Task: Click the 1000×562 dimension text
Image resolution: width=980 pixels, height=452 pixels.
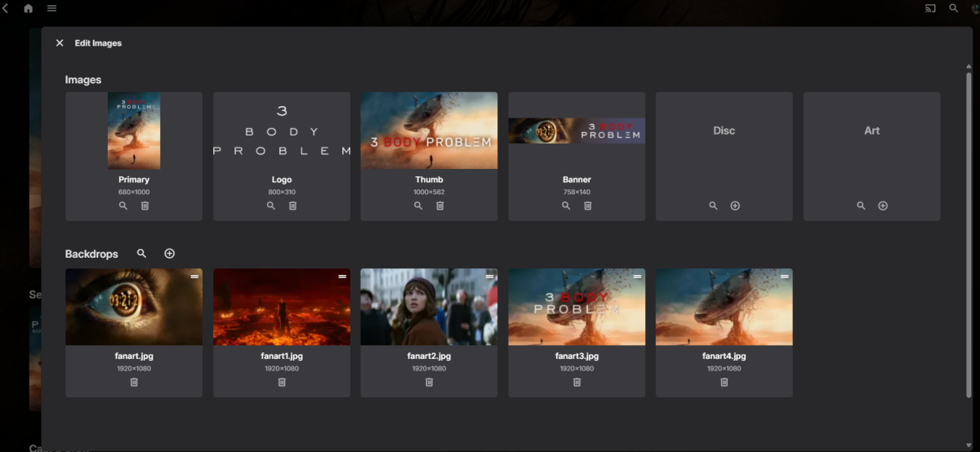Action: tap(429, 193)
